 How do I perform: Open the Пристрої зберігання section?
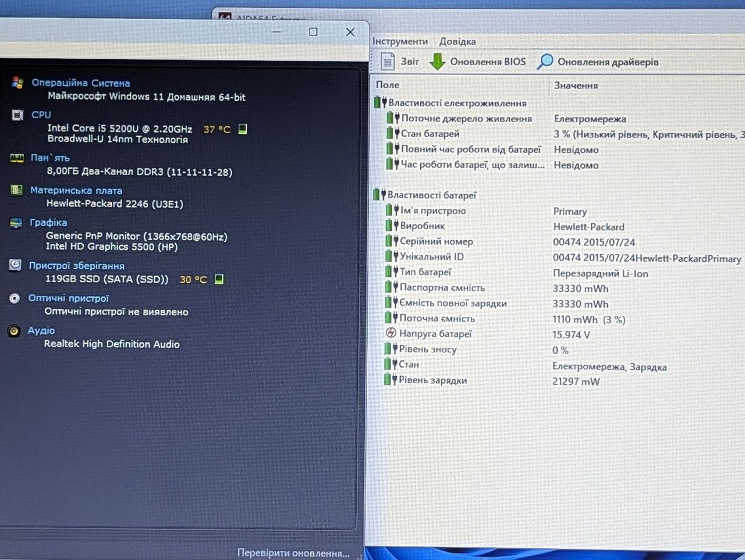(77, 265)
